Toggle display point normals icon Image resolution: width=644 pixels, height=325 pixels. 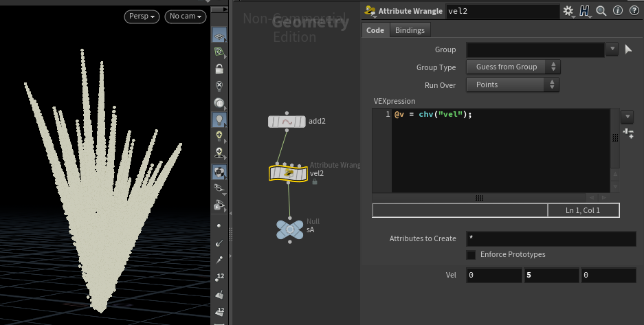click(x=219, y=243)
